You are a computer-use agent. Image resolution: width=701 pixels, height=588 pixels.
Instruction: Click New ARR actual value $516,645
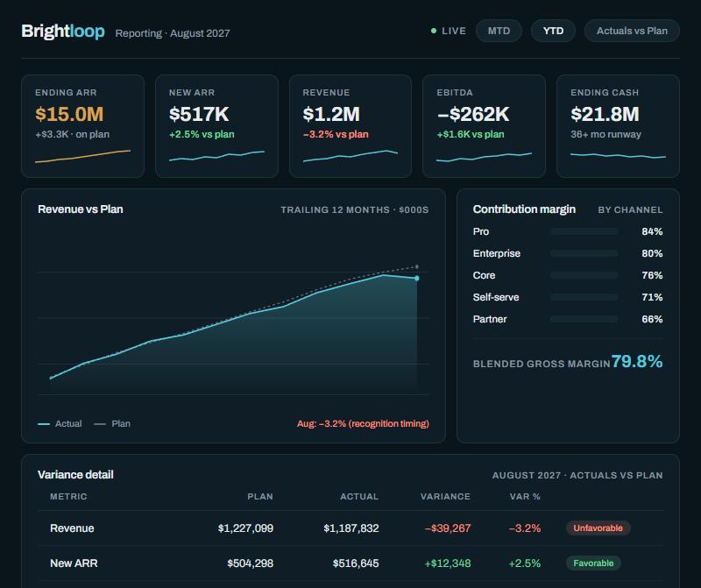356,563
